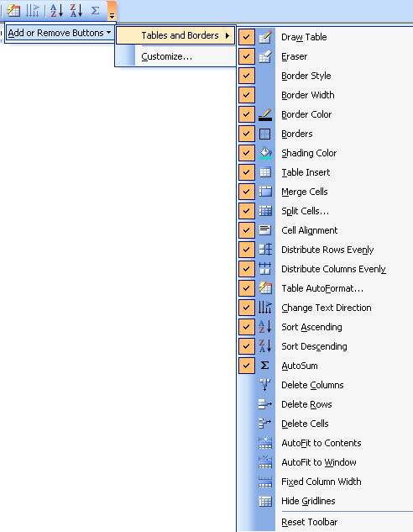Click the Shading Color paint bucket icon
This screenshot has width=413, height=532.
point(265,153)
